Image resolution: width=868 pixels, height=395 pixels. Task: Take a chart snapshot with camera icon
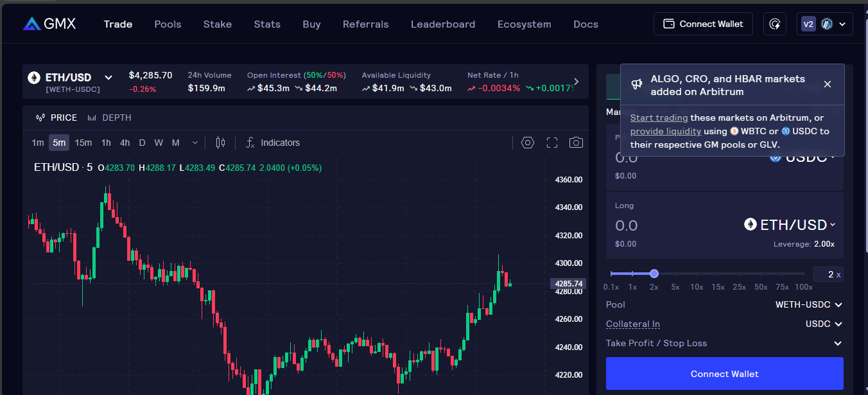(x=576, y=143)
